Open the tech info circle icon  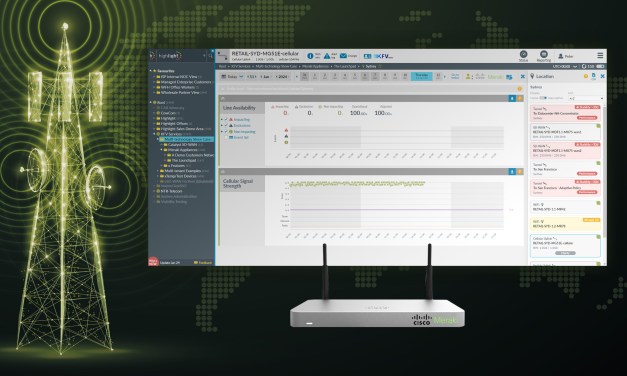[x=310, y=56]
